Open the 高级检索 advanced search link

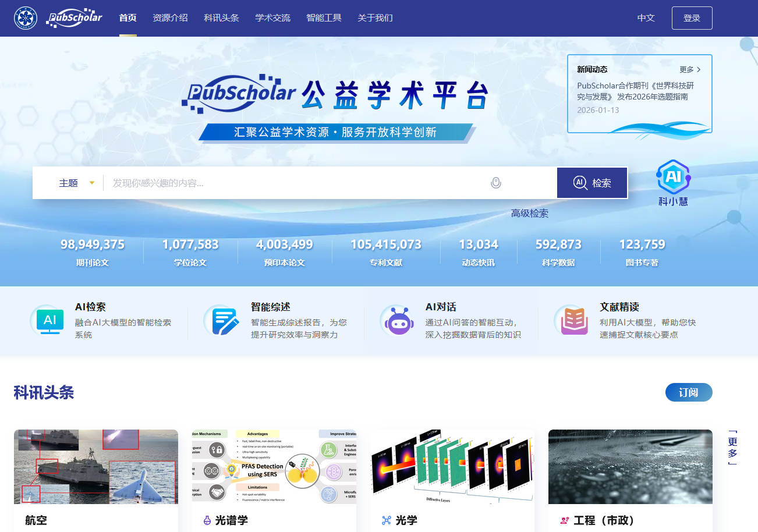pos(529,213)
